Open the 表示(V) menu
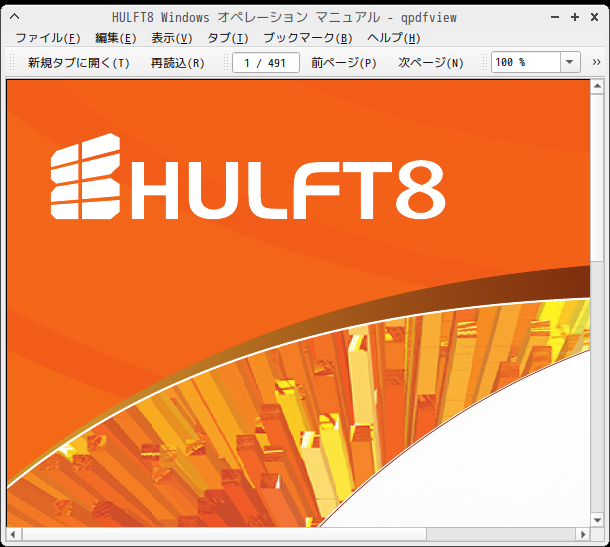Image resolution: width=610 pixels, height=547 pixels. (x=172, y=38)
